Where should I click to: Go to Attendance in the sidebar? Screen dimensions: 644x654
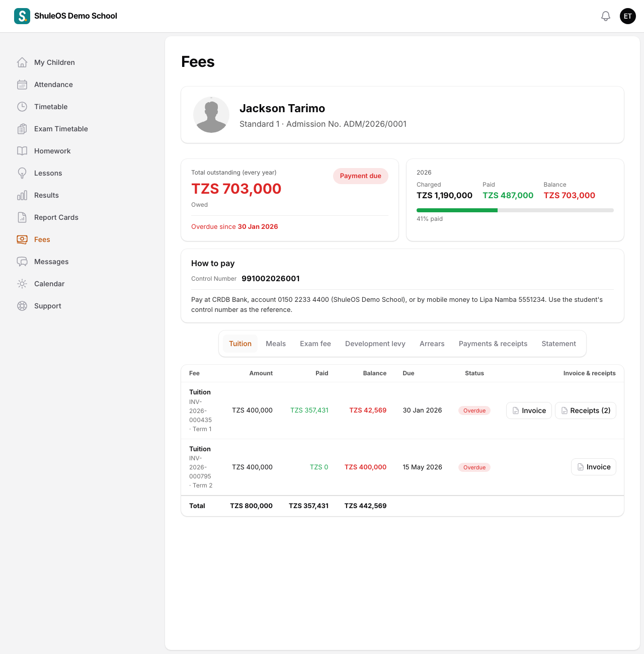pos(53,85)
